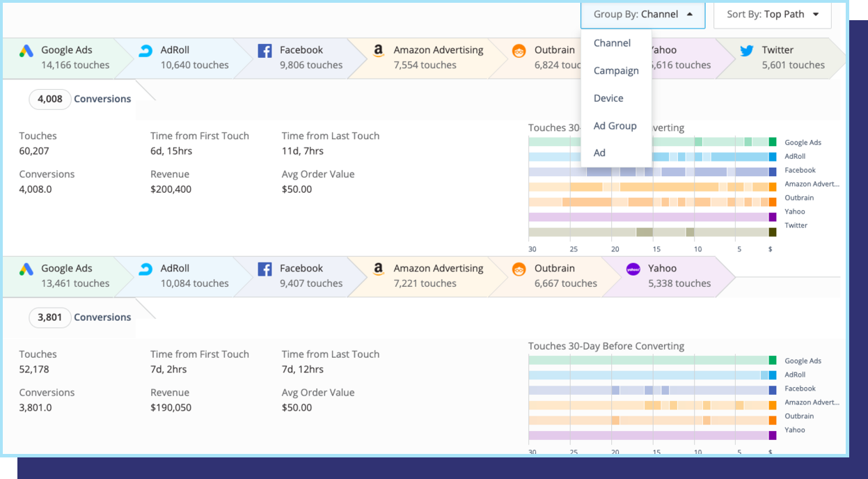The height and width of the screenshot is (479, 868).
Task: Click the purple Yahoo icon beside 5,338 touches
Action: click(633, 269)
